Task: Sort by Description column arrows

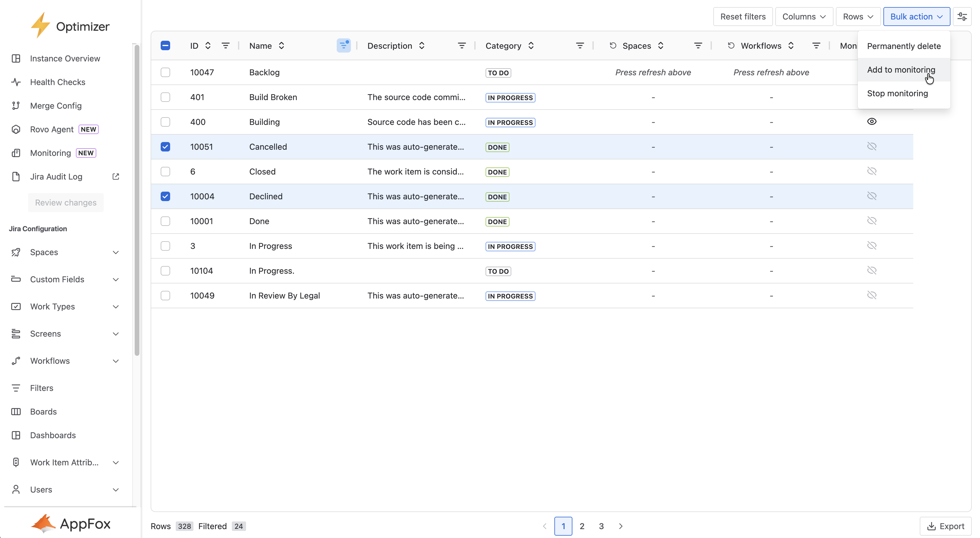Action: pyautogui.click(x=421, y=46)
